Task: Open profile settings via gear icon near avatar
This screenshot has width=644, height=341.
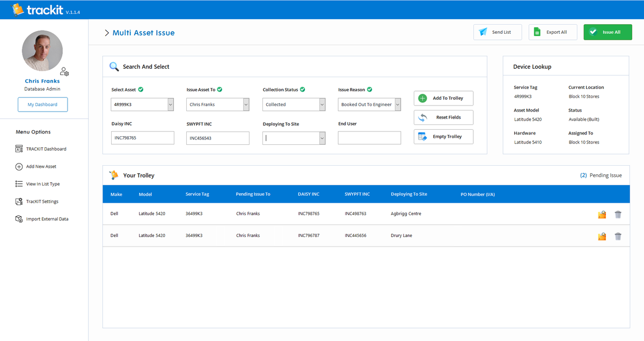Action: point(64,71)
